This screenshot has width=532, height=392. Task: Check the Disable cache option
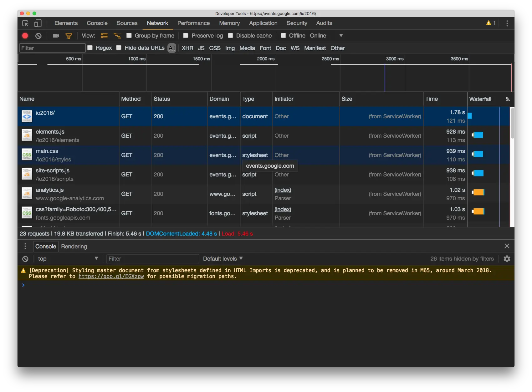point(231,36)
